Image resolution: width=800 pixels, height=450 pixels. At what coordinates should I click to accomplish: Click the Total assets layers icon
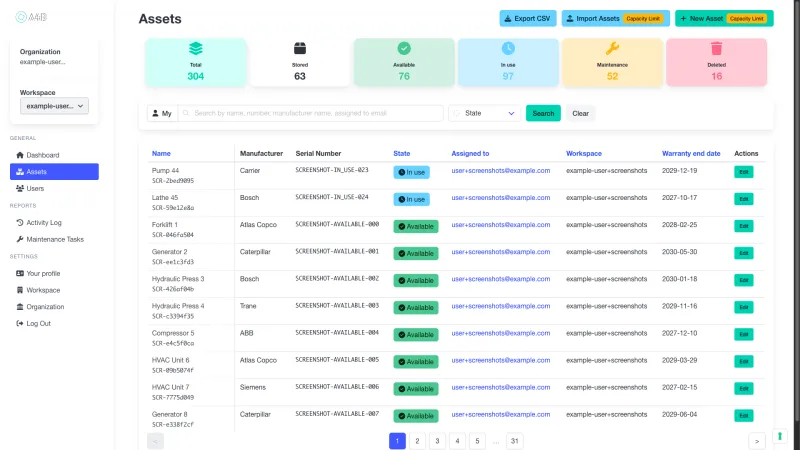coord(195,48)
